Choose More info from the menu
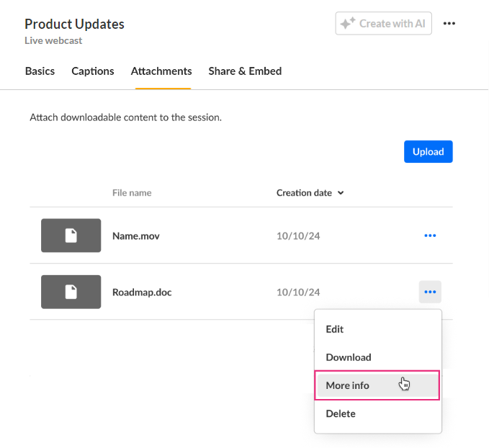Screen dimensions: 489x448 tap(348, 385)
